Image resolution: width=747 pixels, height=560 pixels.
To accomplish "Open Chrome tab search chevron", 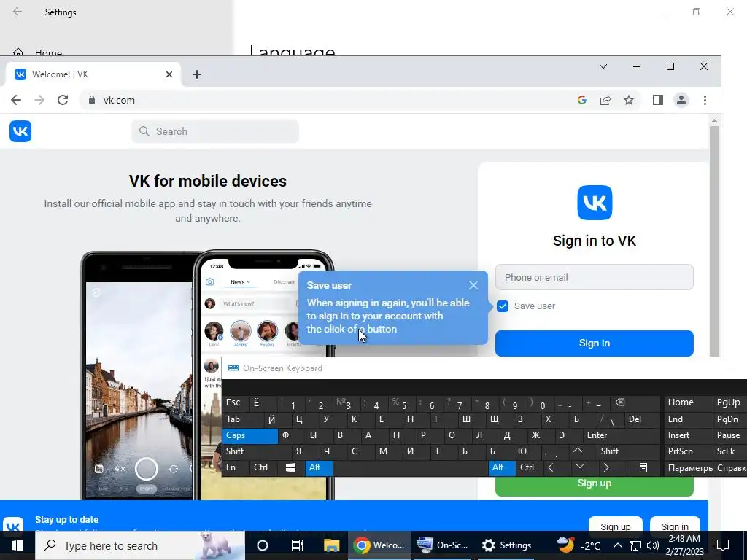I will 603,66.
